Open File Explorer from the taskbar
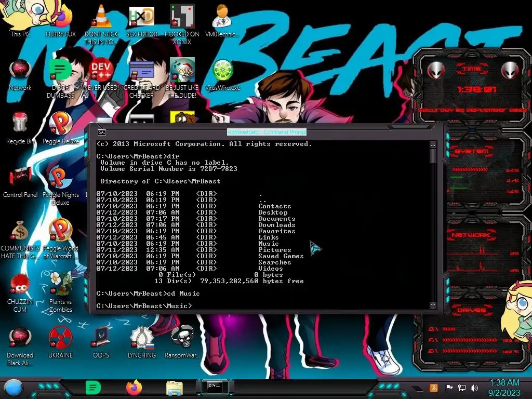Screen dimensions: 532x399 (x=175, y=388)
